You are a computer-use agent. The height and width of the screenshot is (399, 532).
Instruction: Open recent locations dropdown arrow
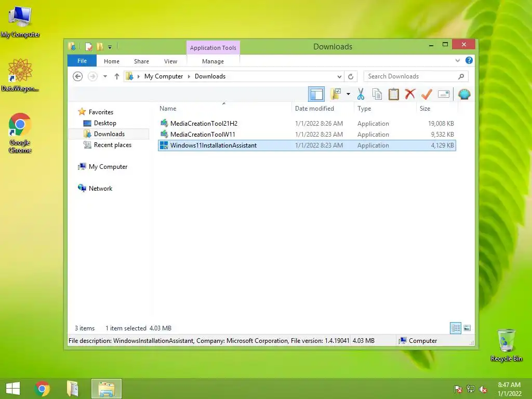click(x=105, y=76)
